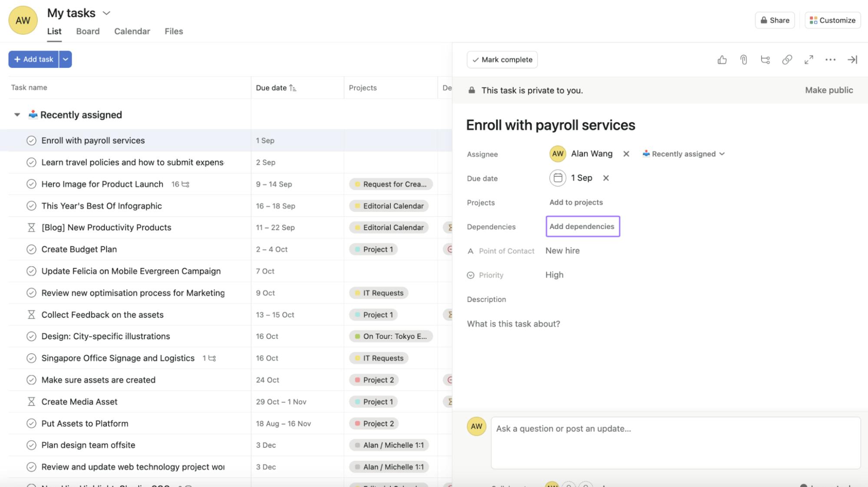Open the My tasks dropdown

pyautogui.click(x=107, y=13)
